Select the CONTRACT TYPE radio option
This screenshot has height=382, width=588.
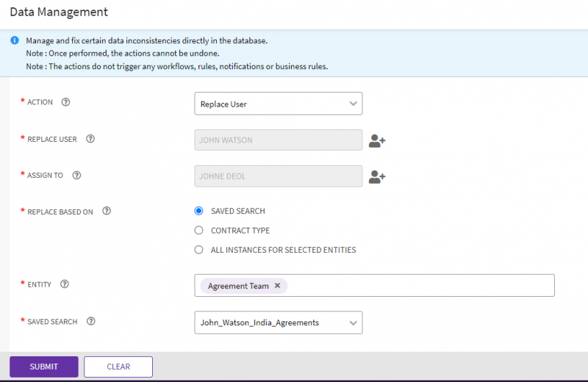tap(198, 230)
